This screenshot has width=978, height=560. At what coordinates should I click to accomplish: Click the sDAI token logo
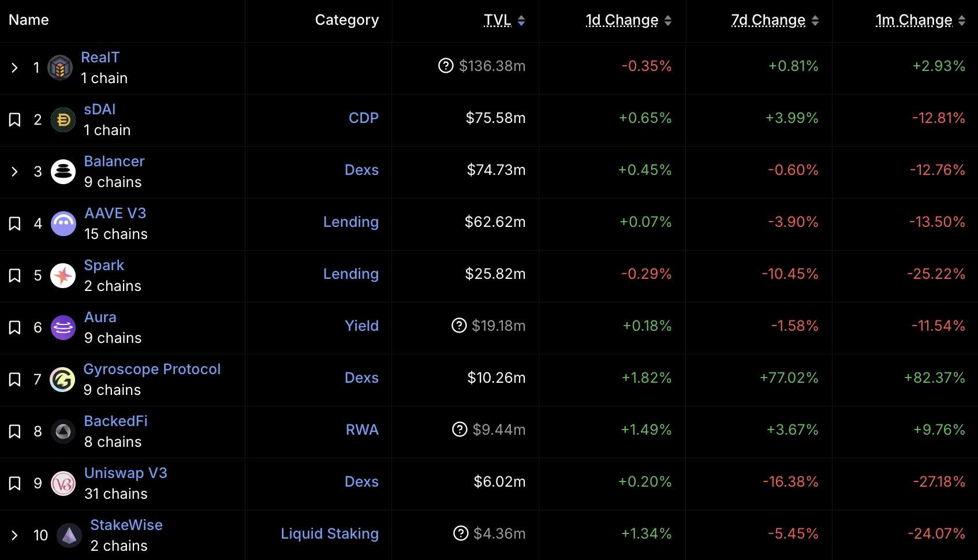pos(63,120)
